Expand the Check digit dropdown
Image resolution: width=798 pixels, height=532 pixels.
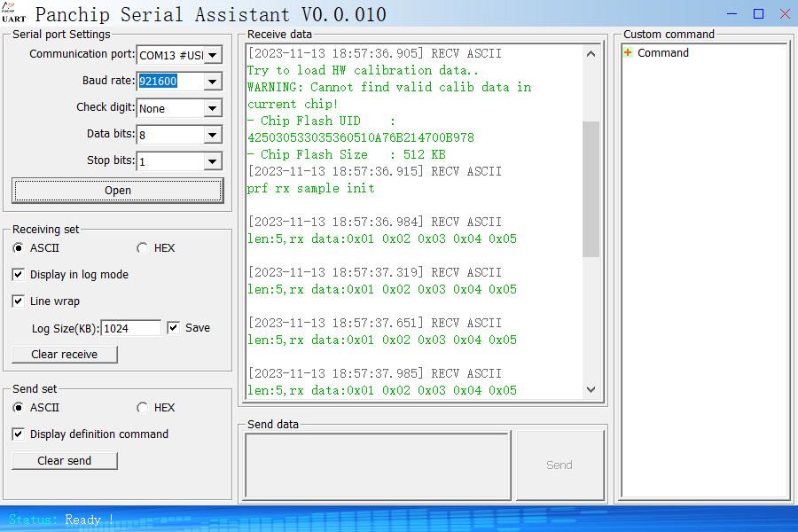pyautogui.click(x=213, y=108)
